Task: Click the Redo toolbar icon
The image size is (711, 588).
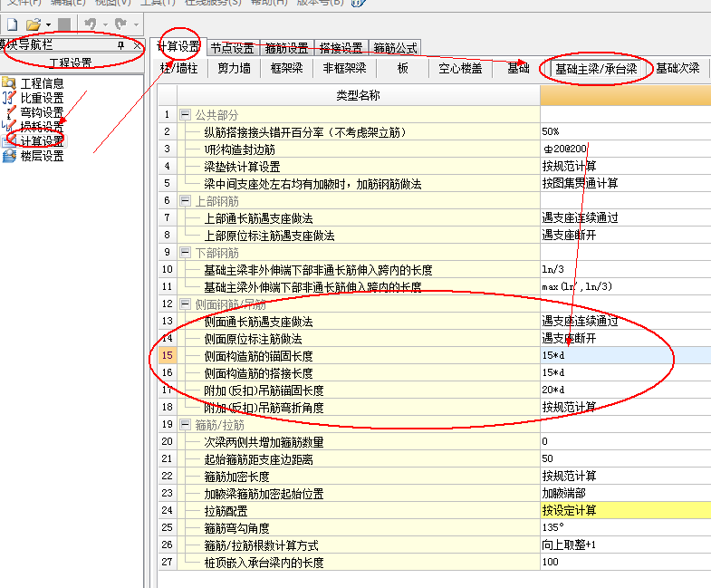Action: (120, 24)
